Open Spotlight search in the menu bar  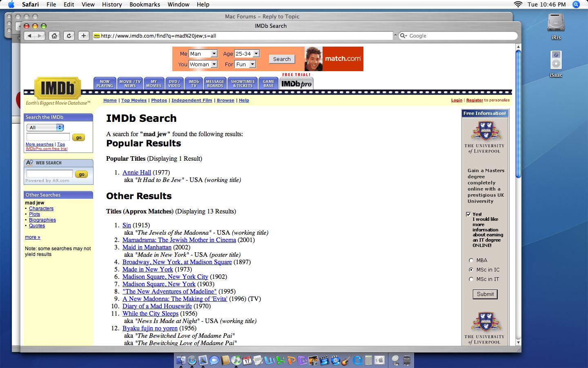pyautogui.click(x=576, y=4)
